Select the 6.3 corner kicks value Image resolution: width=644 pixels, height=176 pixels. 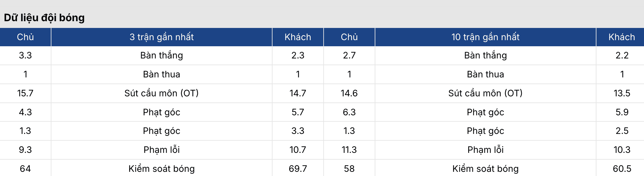coord(349,112)
